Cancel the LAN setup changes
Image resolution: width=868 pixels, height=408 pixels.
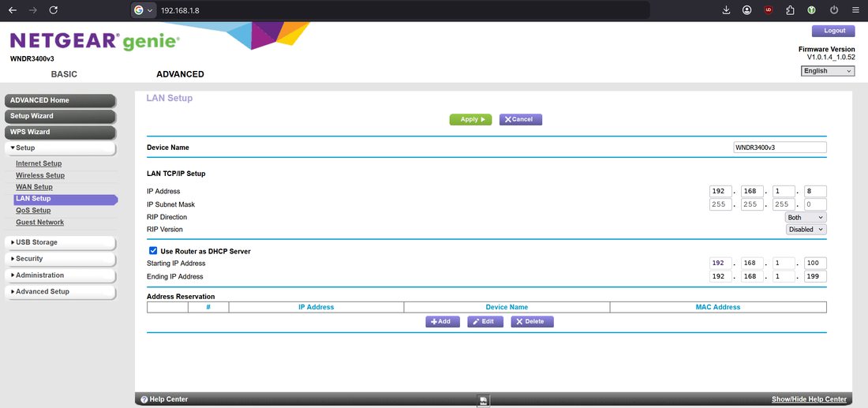520,120
